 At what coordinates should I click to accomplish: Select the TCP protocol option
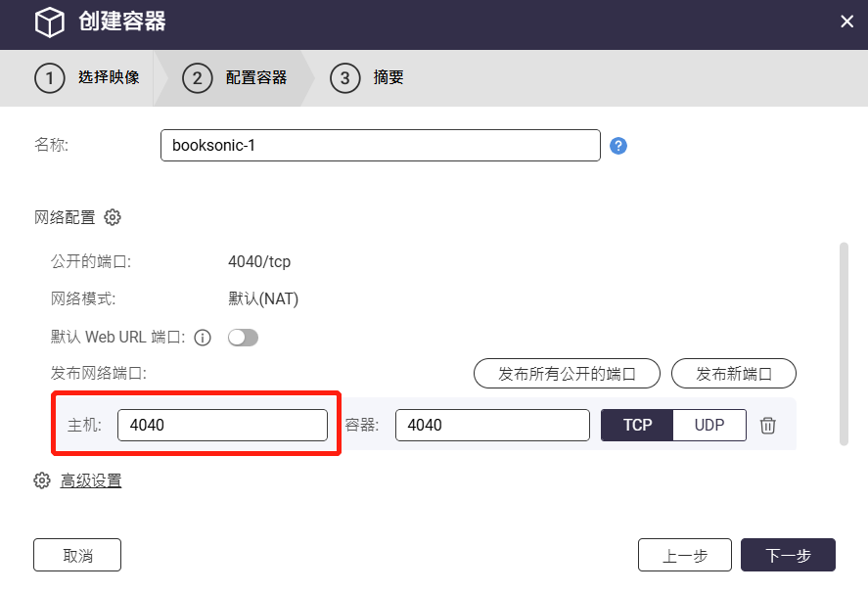coord(636,425)
